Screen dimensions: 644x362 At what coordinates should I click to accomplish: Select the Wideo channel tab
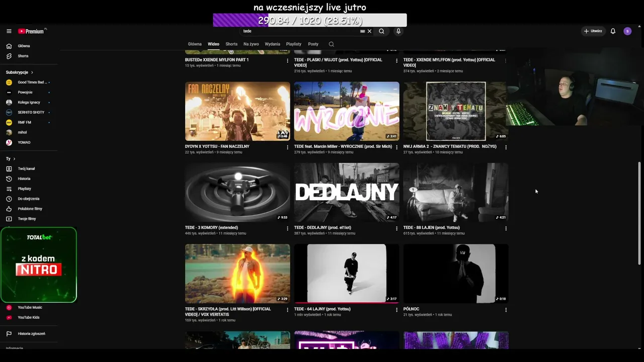[213, 44]
